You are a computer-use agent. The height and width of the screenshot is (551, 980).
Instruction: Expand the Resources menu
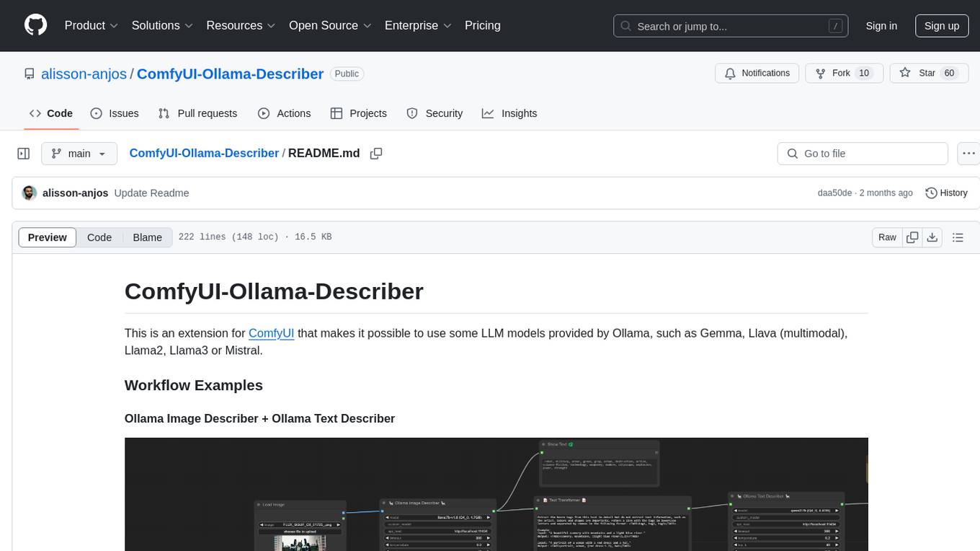(241, 25)
